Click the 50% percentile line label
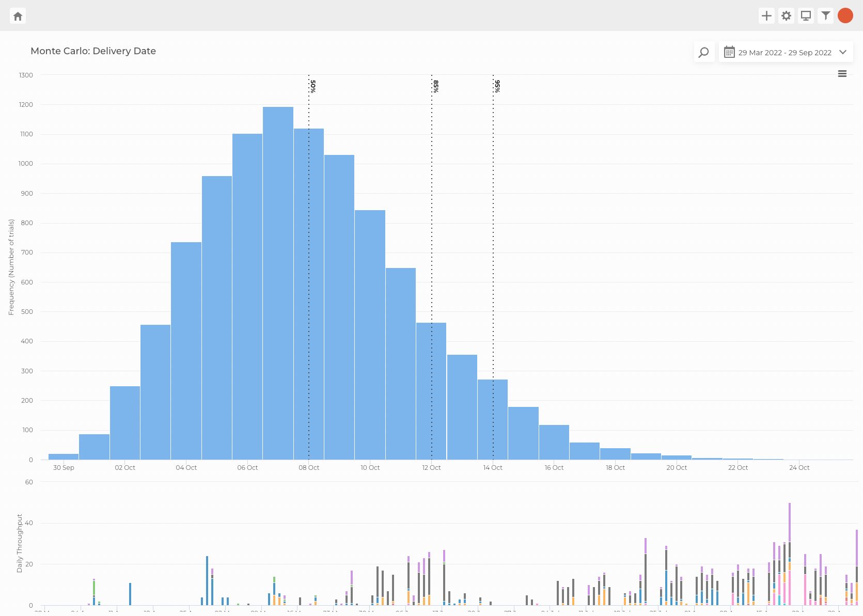 (313, 86)
